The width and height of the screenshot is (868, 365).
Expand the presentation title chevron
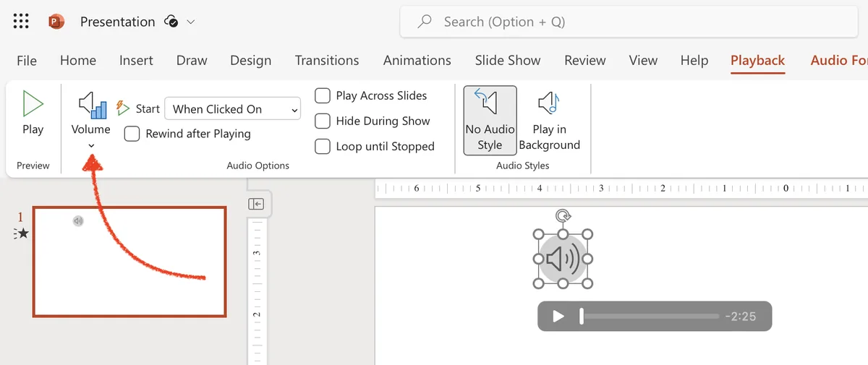point(191,22)
